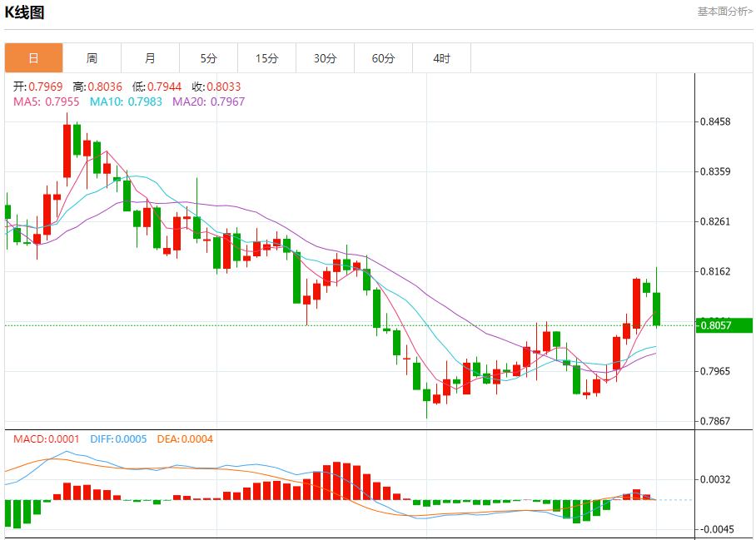This screenshot has height=540, width=756.
Task: Click the DIFF:0.0005 indicator label
Action: (118, 438)
